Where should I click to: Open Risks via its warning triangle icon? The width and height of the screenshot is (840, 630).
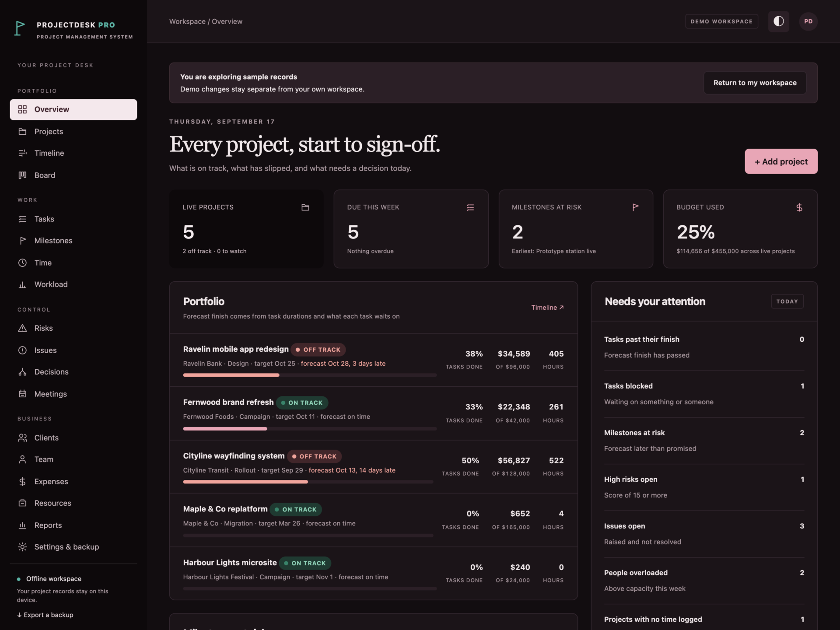[22, 328]
